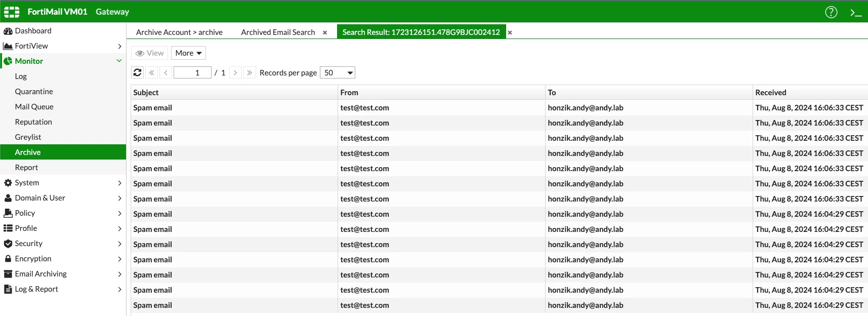The image size is (868, 316).
Task: Expand the FortiView menu chevron
Action: [x=119, y=46]
